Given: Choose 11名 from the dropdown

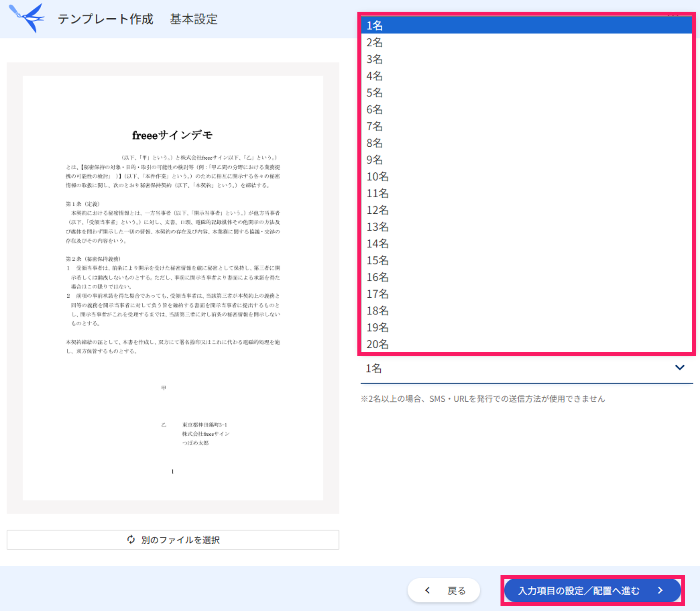Looking at the screenshot, I should (527, 193).
